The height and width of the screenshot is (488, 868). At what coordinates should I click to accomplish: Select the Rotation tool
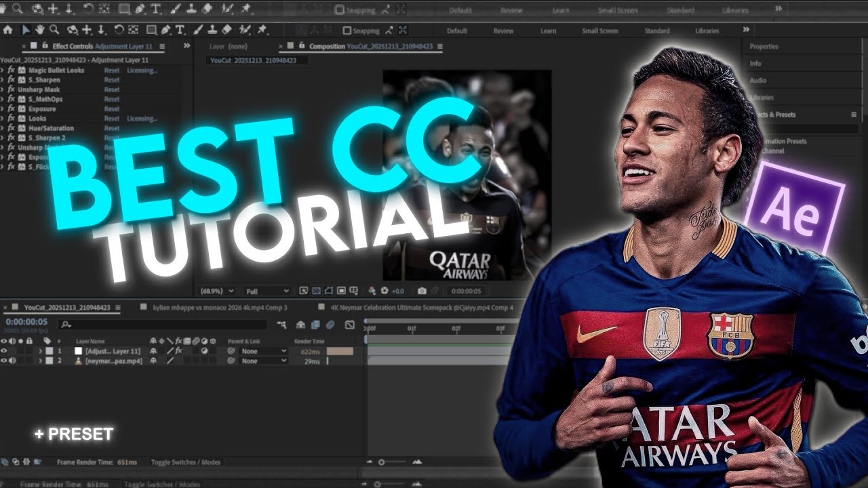[x=119, y=30]
